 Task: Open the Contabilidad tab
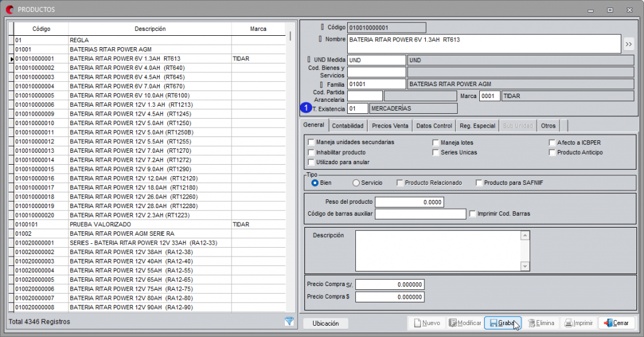348,126
